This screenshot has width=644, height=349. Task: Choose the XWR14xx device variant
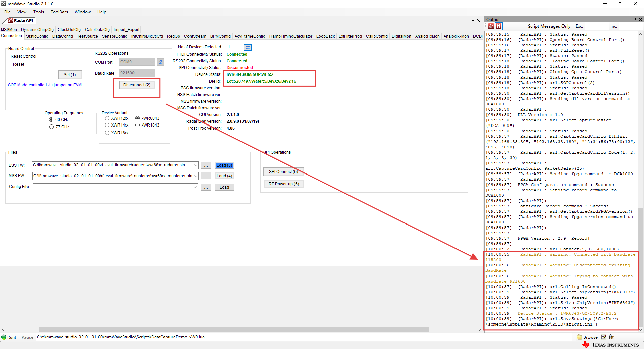coord(107,125)
